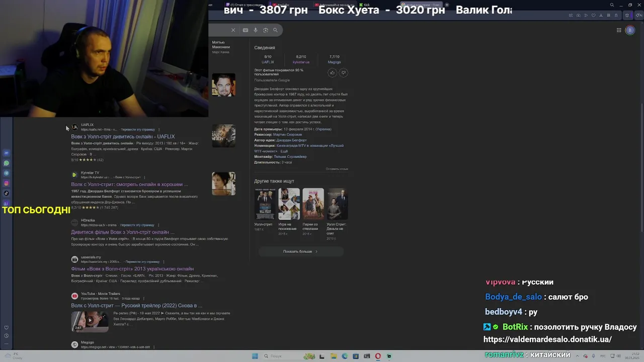Image resolution: width=644 pixels, height=362 pixels.
Task: Open the Leonardo DiCaprio cast thumbnail
Action: click(x=223, y=85)
